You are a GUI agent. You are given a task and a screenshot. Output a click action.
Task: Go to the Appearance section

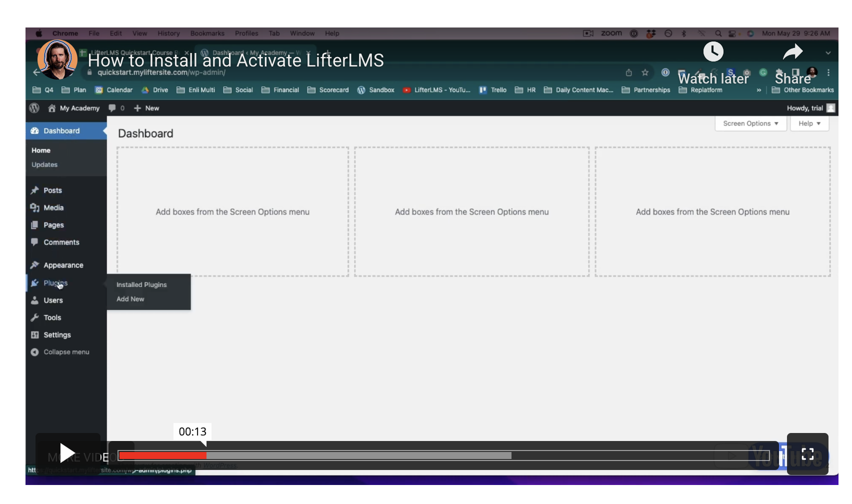(63, 265)
